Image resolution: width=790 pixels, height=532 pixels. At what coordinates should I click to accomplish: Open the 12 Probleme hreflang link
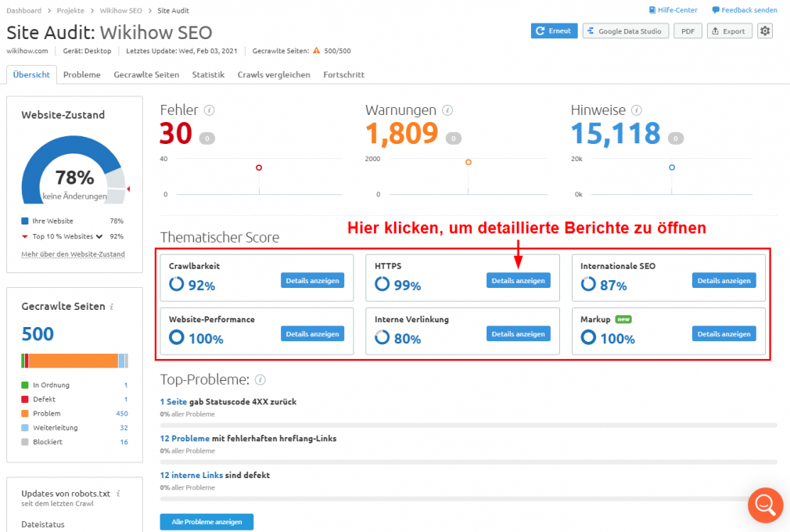[185, 438]
